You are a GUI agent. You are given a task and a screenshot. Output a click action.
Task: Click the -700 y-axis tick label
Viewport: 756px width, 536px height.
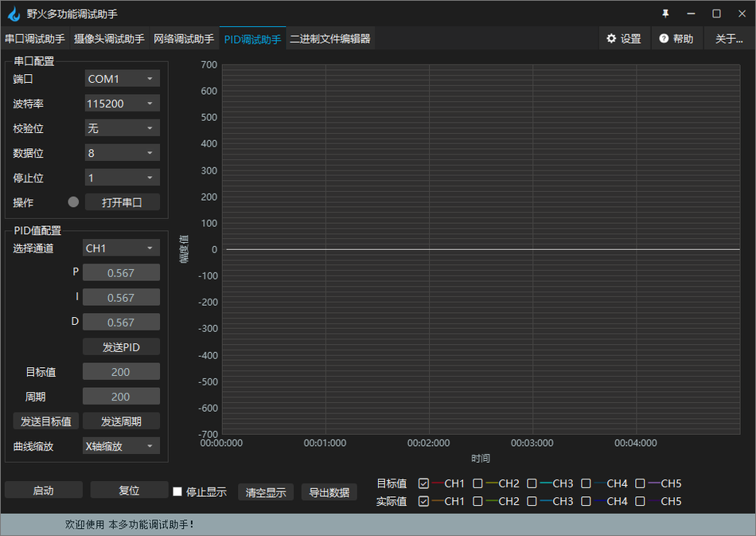point(208,434)
